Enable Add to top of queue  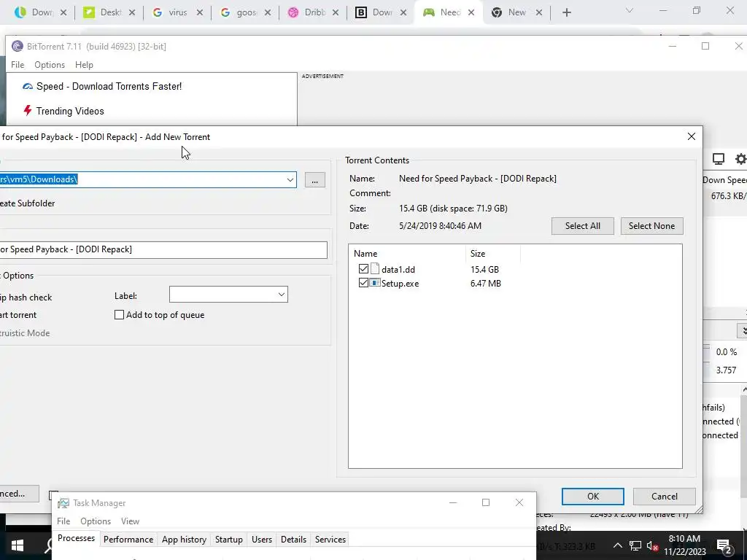119,315
